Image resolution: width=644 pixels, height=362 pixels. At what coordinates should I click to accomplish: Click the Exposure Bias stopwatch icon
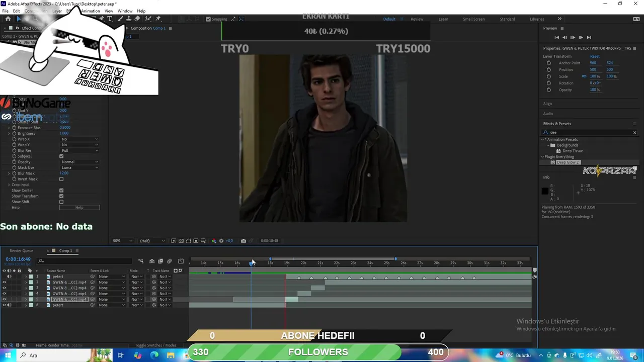tap(14, 128)
